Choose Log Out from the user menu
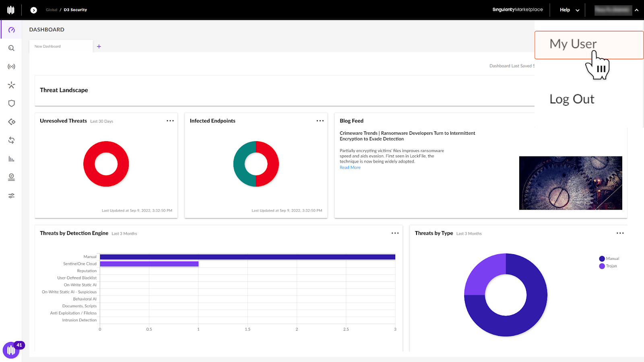This screenshot has height=362, width=644. (x=572, y=99)
